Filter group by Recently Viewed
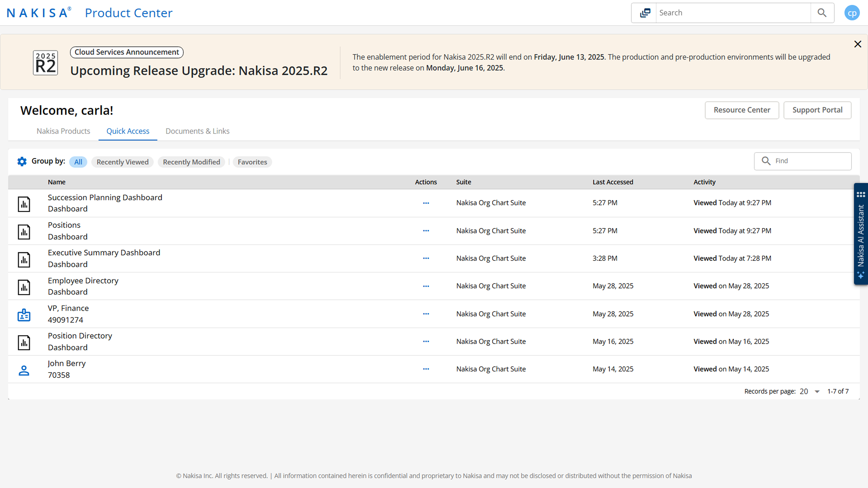868x488 pixels. [x=123, y=162]
